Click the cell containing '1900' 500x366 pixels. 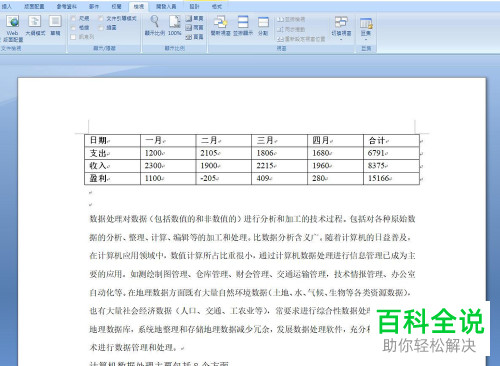224,166
